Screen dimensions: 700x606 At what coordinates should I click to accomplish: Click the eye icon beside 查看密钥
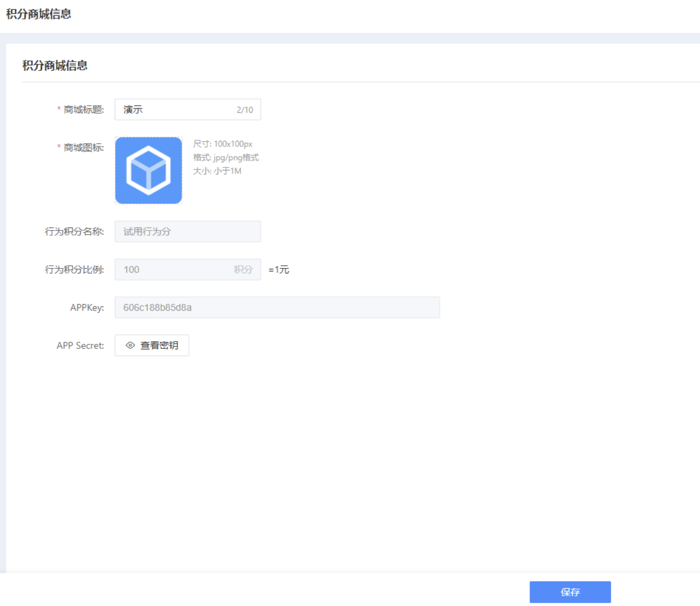coord(130,345)
